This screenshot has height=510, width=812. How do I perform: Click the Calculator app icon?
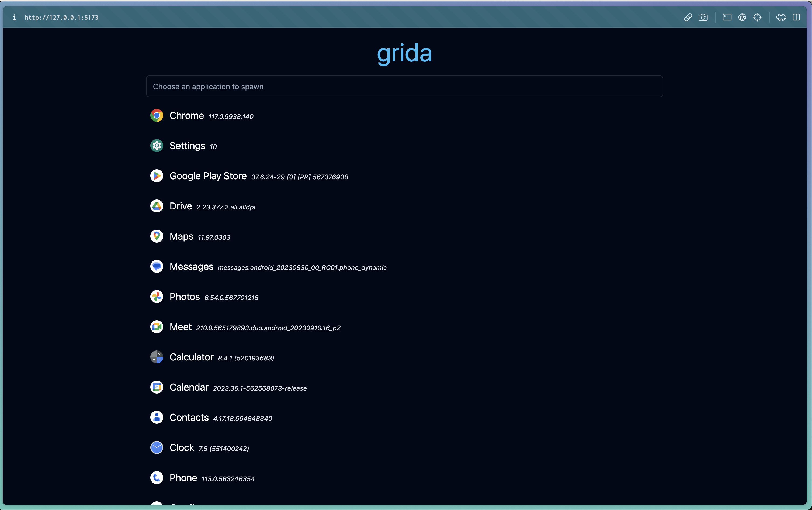[157, 357]
